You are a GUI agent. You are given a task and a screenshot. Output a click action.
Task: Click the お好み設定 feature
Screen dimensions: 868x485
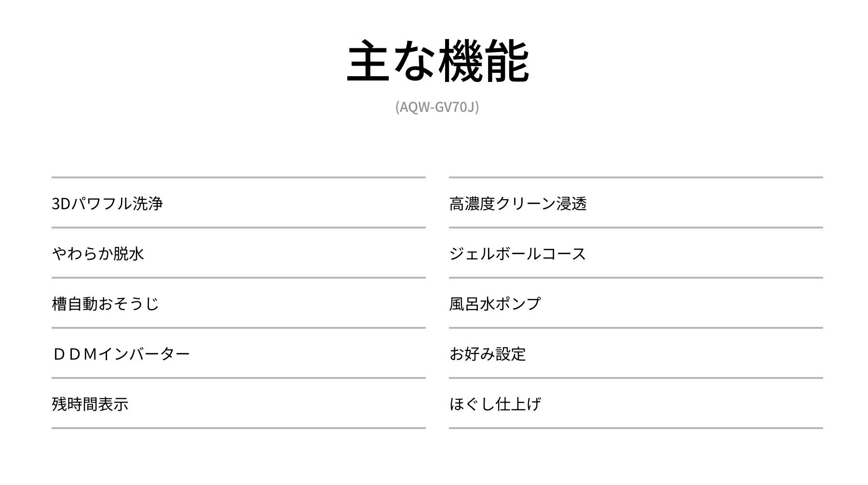click(488, 354)
